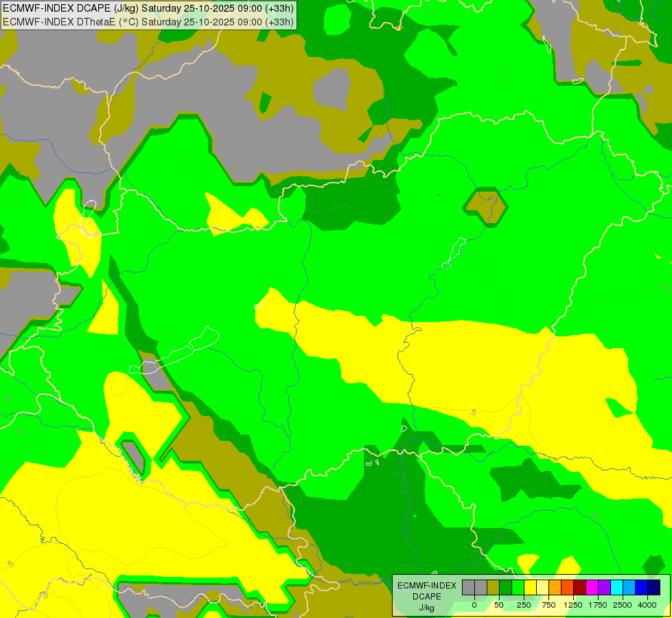Select the cyan legend swatch left of 2500
The height and width of the screenshot is (618, 672).
[616, 587]
